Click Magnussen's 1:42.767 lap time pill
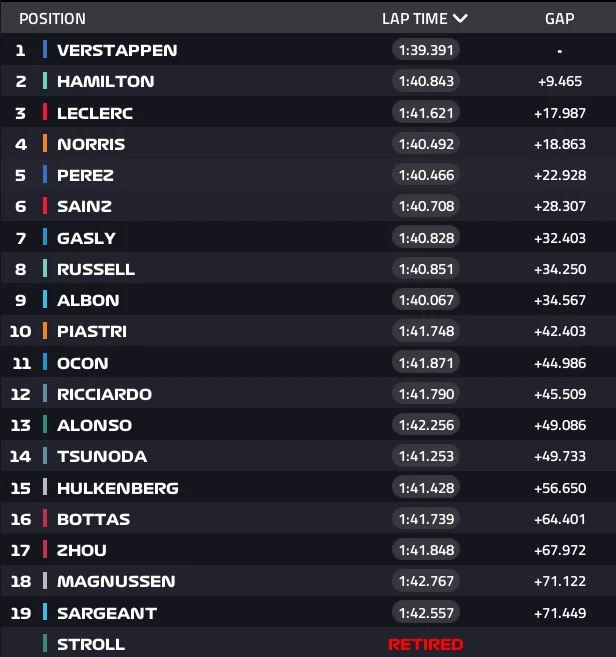 425,581
